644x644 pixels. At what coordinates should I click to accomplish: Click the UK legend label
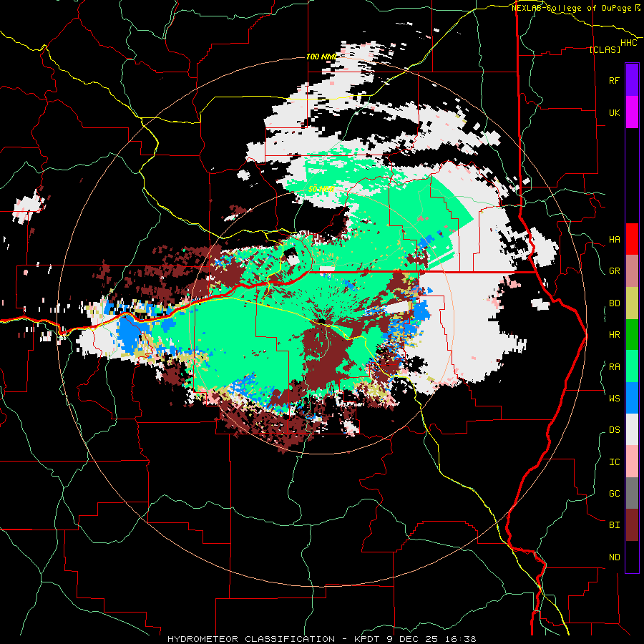[x=614, y=112]
